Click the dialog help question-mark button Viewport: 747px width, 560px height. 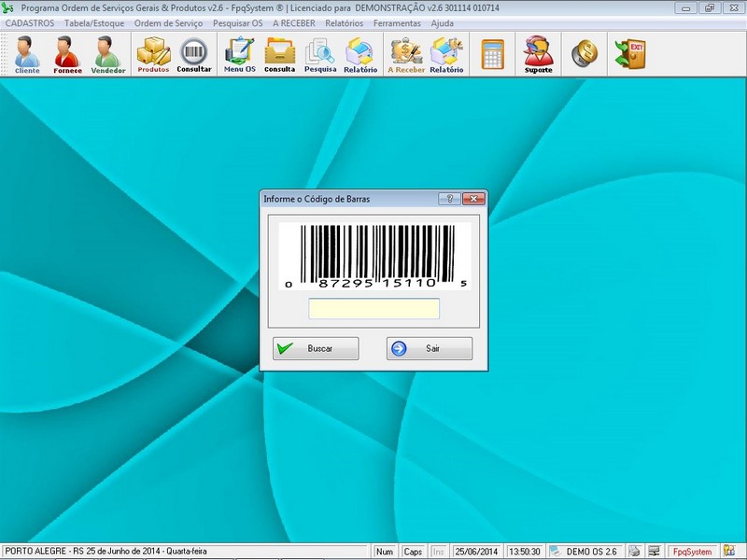(449, 199)
